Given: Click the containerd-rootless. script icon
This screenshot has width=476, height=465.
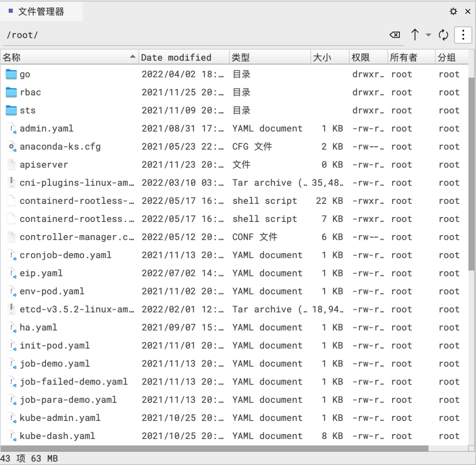Looking at the screenshot, I should click(x=11, y=219).
